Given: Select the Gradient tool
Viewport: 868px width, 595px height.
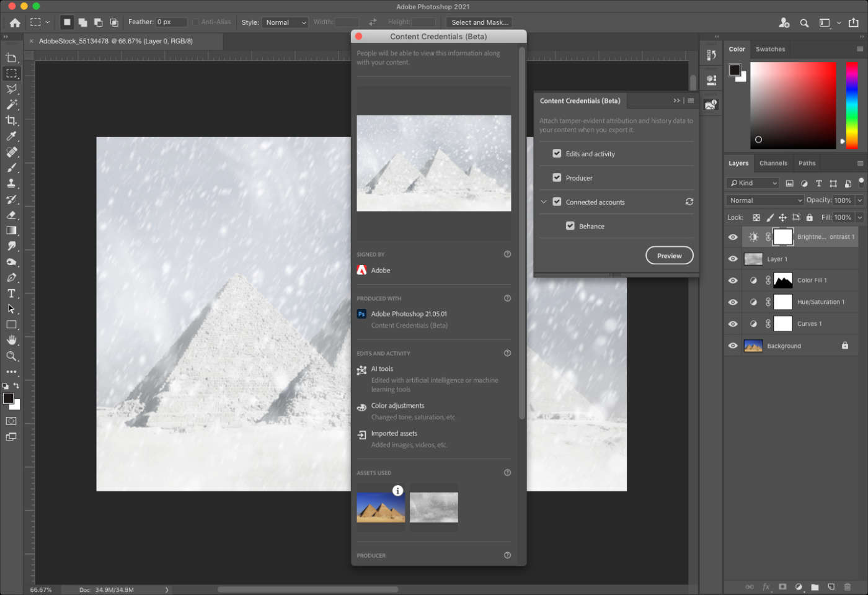Looking at the screenshot, I should (x=11, y=230).
